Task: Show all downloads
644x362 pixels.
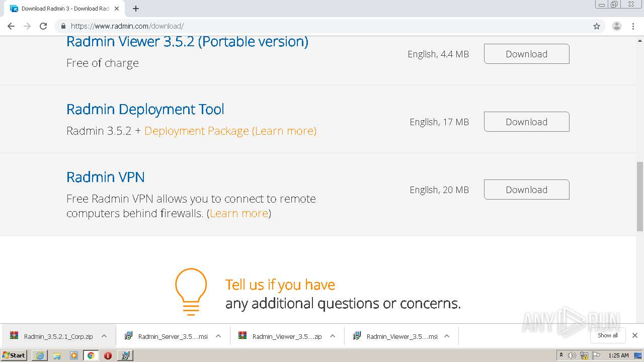Action: 608,335
